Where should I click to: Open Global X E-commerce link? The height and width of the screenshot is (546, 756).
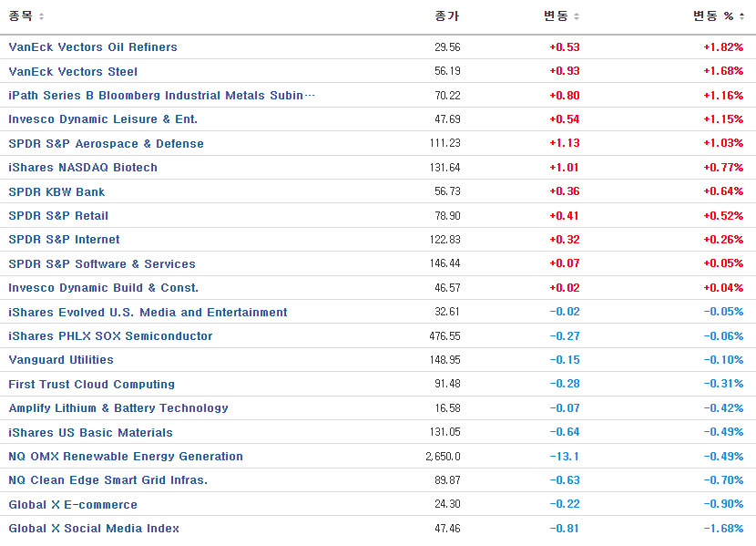(x=73, y=504)
